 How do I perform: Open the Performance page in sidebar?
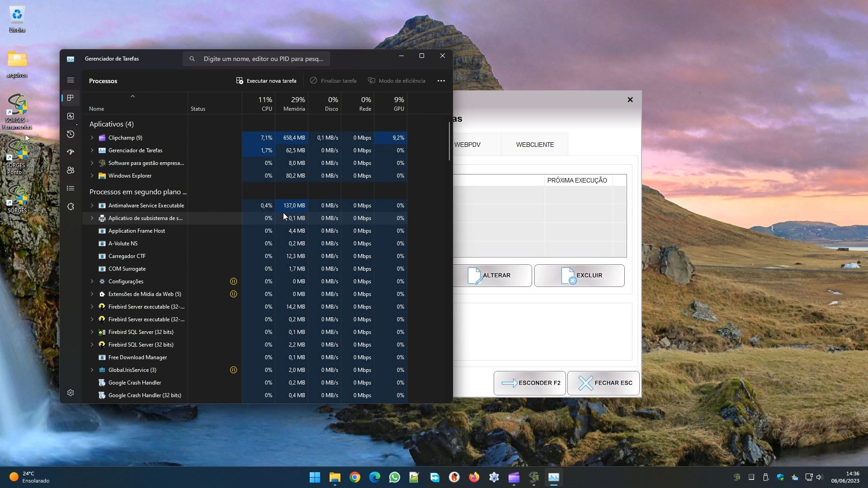tap(71, 116)
